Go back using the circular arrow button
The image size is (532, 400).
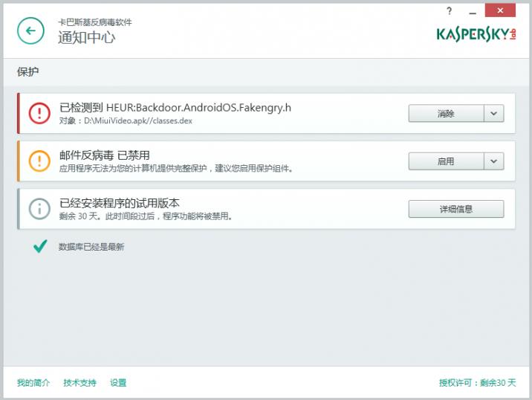click(x=30, y=31)
